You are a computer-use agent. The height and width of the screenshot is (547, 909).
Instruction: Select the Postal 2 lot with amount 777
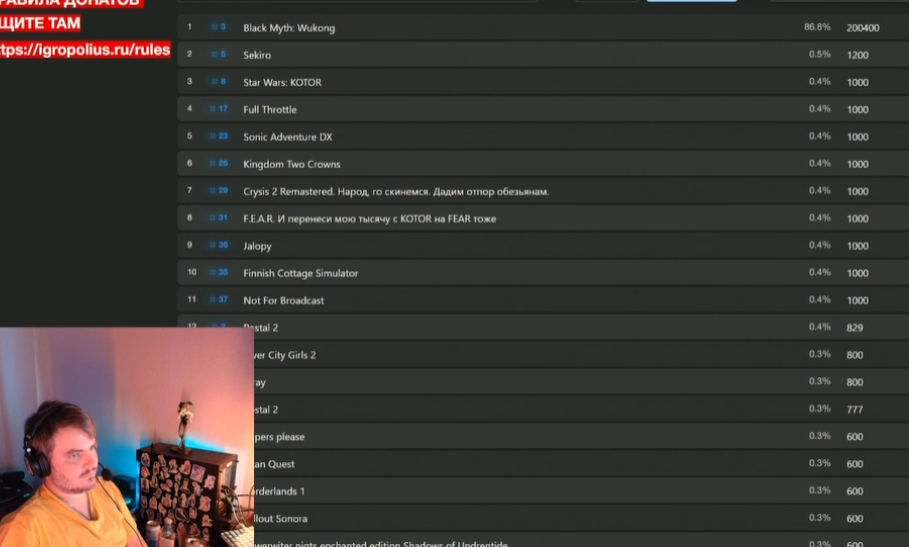[x=266, y=409]
